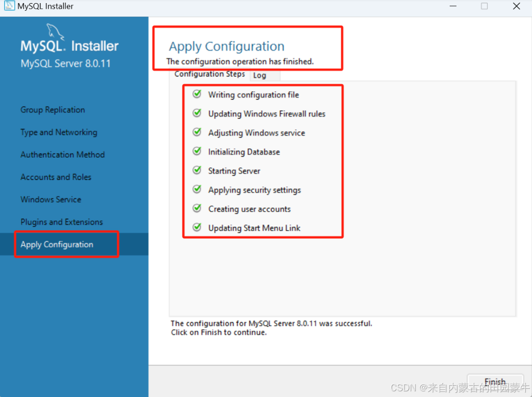The height and width of the screenshot is (397, 532).
Task: Click 'MySQL Server 8.0.11' sidebar subtitle
Action: [x=65, y=63]
